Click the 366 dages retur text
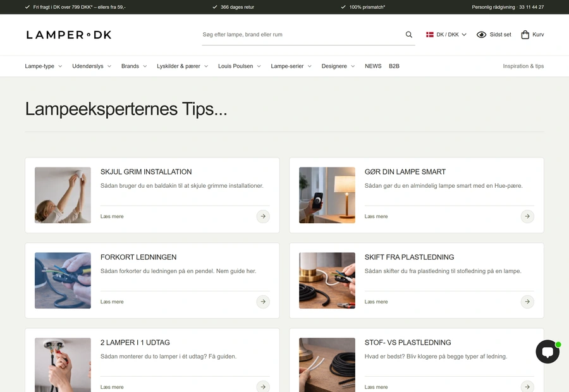Screen dimensions: 569x392 point(237,7)
